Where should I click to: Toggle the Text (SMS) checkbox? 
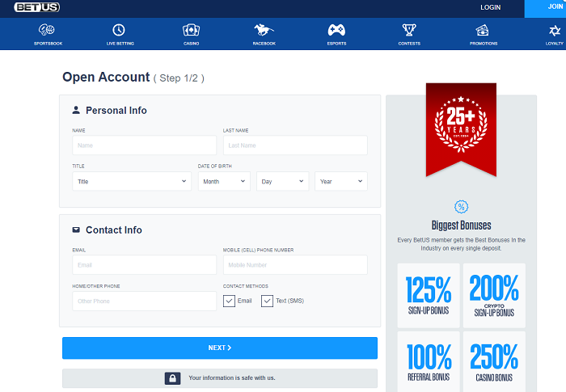267,301
